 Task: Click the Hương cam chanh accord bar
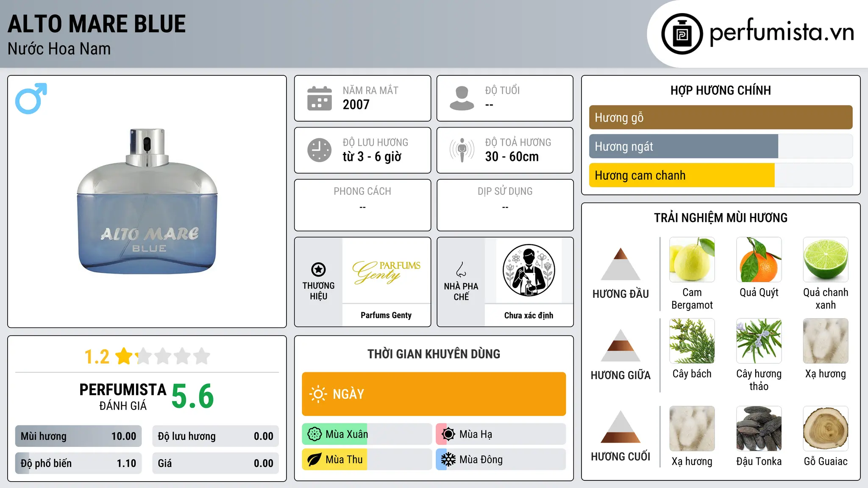click(721, 175)
